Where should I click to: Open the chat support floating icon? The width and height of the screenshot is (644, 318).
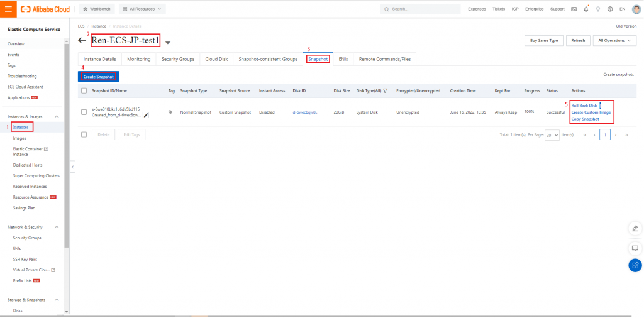point(635,248)
